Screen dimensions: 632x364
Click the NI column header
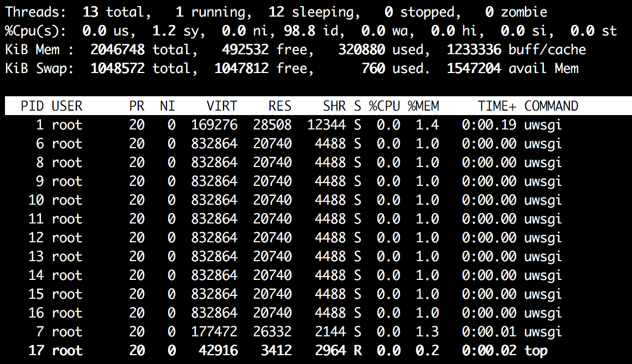coord(167,106)
